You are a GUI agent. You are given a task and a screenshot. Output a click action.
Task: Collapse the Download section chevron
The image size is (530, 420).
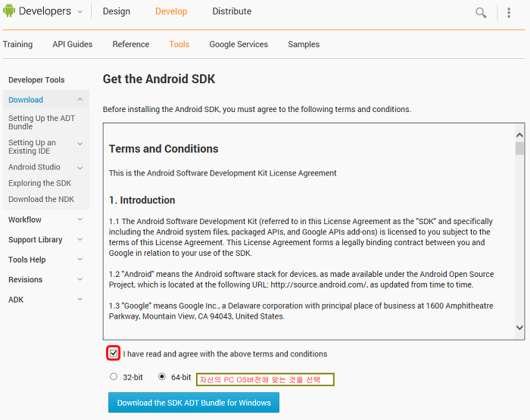pos(79,99)
